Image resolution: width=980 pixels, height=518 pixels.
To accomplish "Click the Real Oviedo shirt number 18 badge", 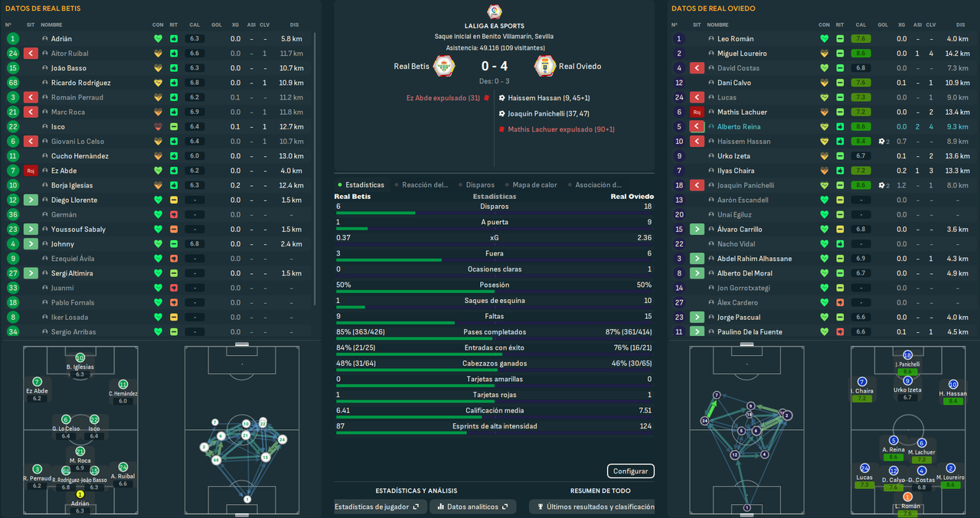I will pyautogui.click(x=678, y=186).
